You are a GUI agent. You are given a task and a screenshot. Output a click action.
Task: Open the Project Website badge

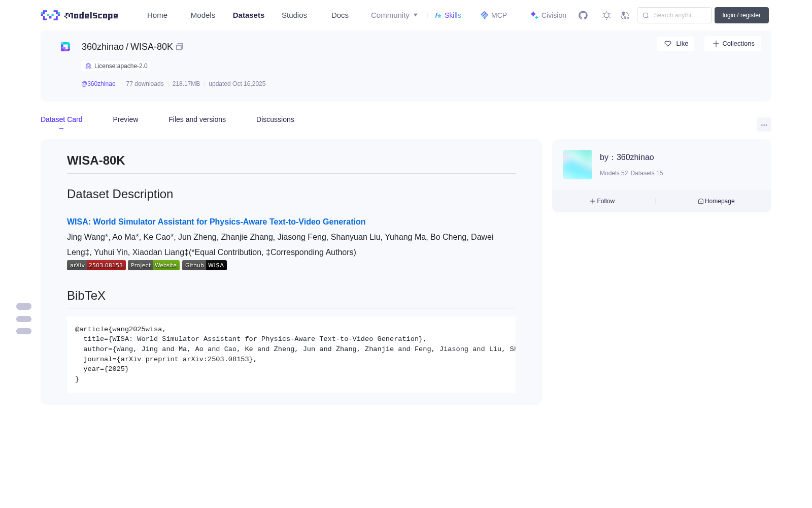click(154, 265)
